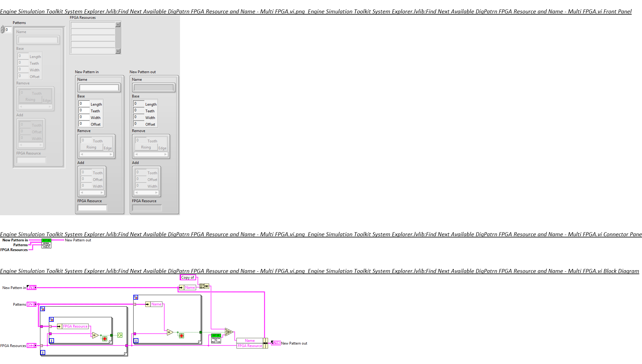Click the New Pattern in cluster icon
Viewport: 642px width, 364px height.
tap(31, 287)
